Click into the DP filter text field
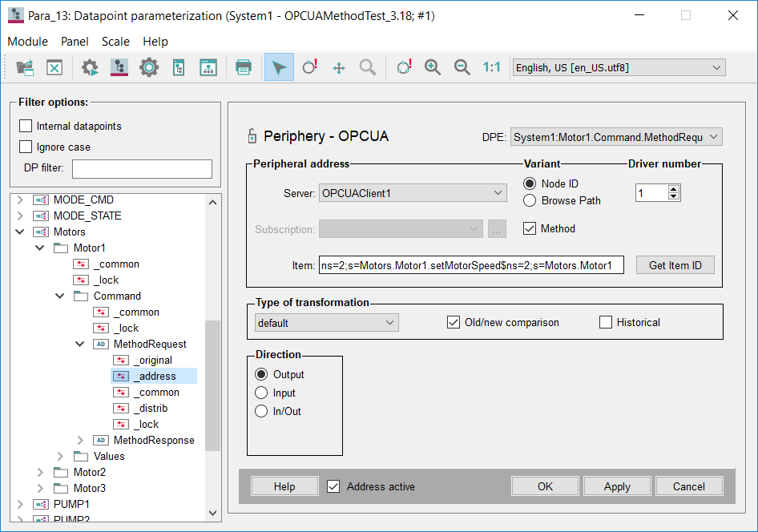Screen dimensions: 758x532 [142, 168]
